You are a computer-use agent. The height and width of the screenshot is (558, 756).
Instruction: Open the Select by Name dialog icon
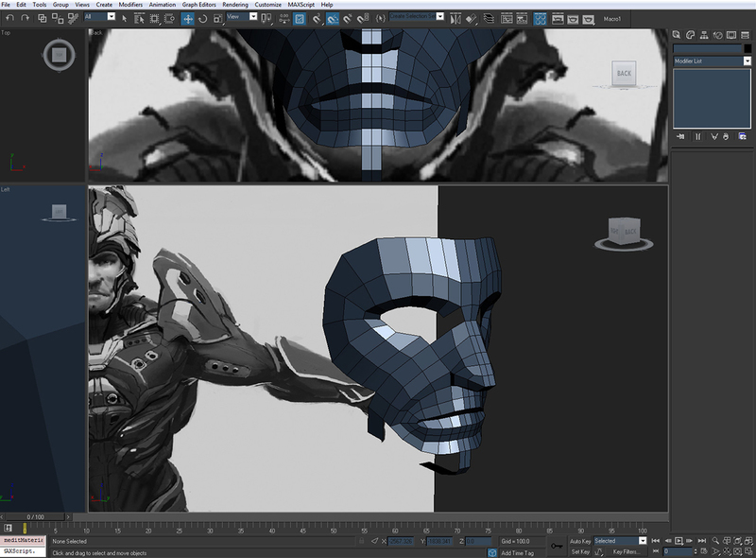pos(139,18)
